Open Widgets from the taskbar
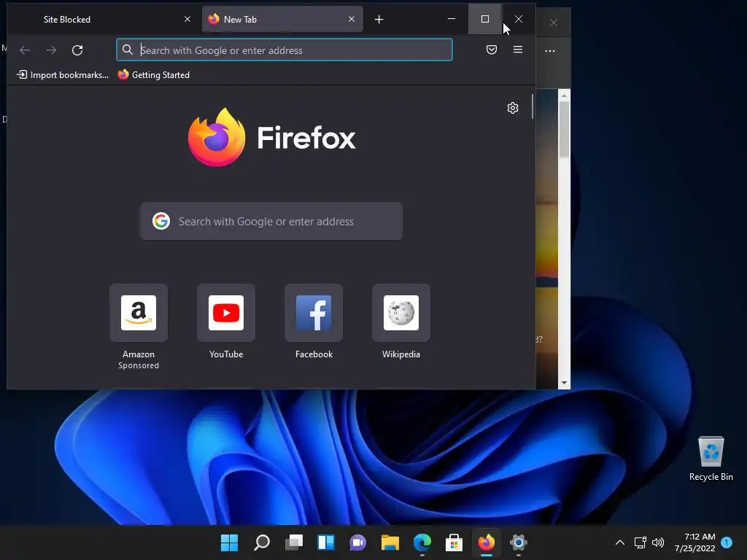 point(326,542)
